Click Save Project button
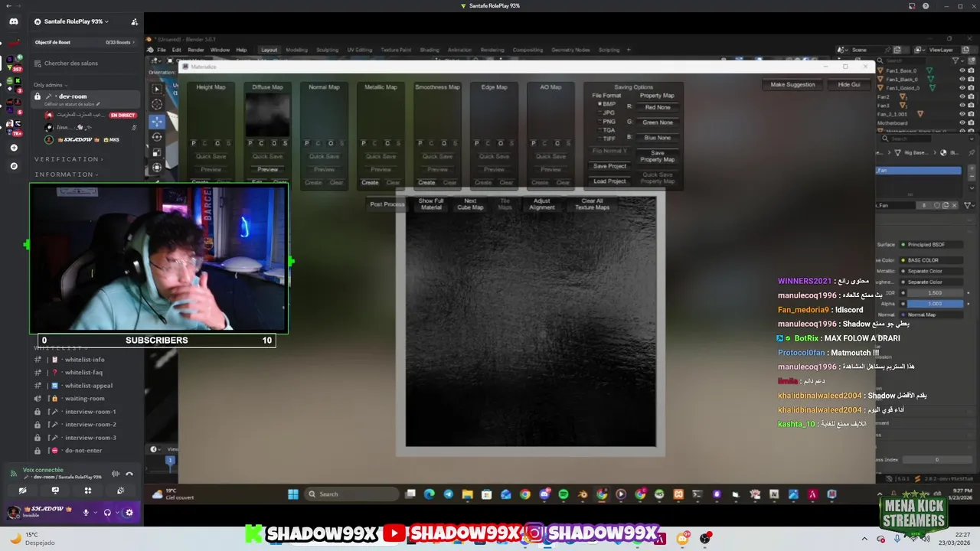980x551 pixels. click(x=610, y=166)
